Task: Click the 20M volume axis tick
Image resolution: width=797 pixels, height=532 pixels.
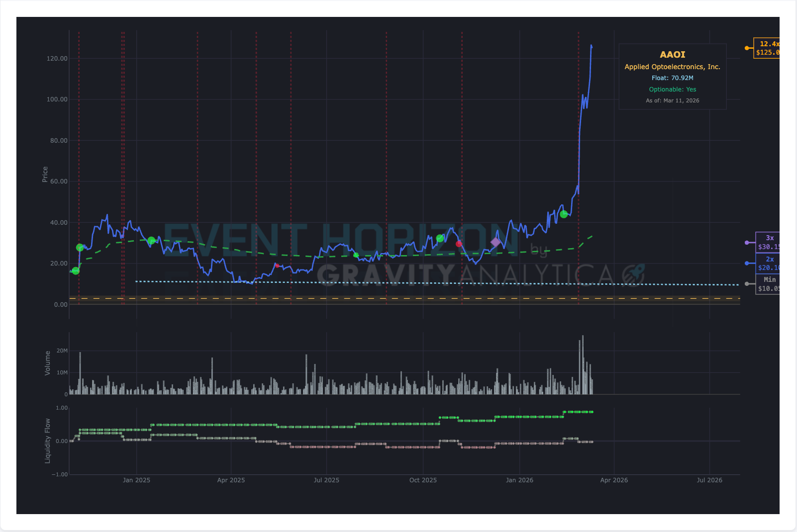Action: (x=62, y=351)
